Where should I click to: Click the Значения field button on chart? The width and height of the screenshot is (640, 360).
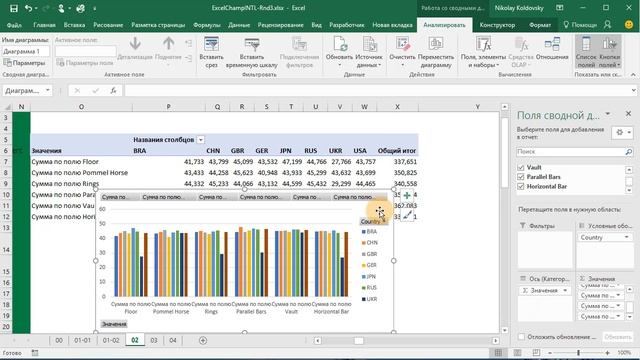pyautogui.click(x=114, y=324)
